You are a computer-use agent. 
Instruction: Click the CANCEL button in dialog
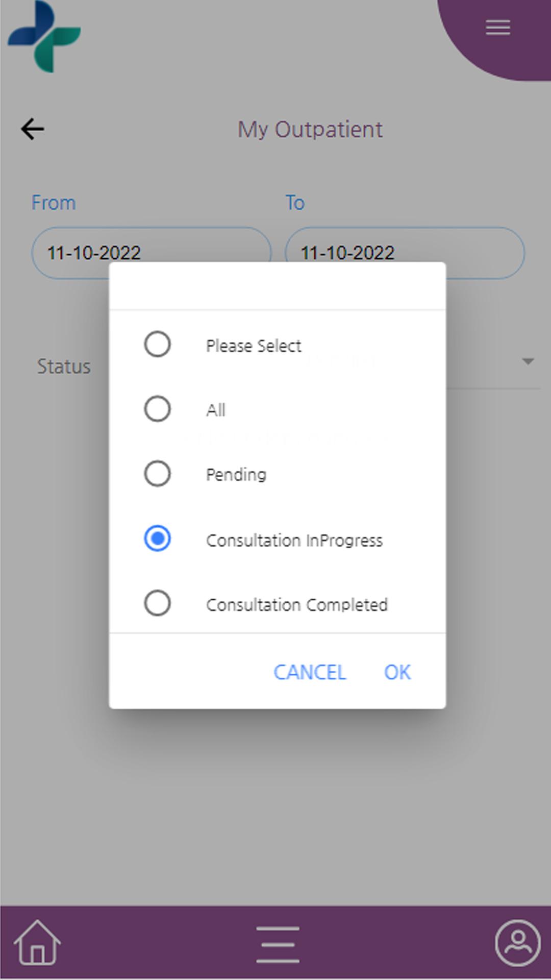(310, 672)
